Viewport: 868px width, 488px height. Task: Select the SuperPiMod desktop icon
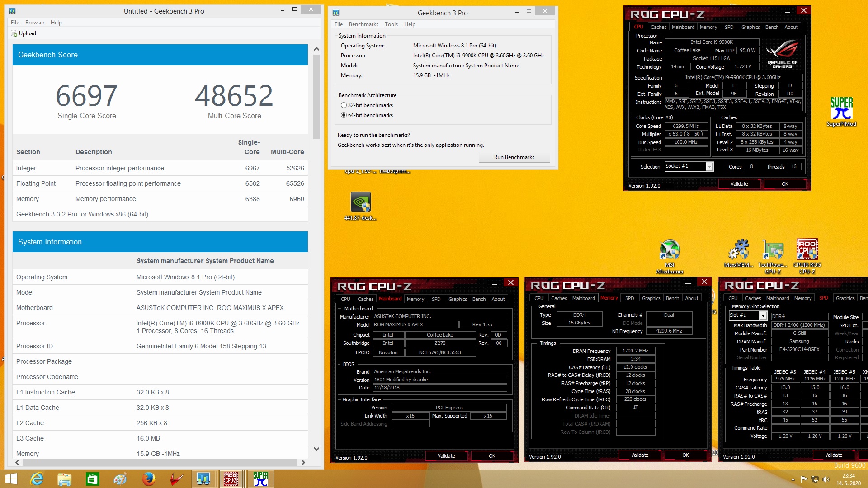click(x=841, y=112)
